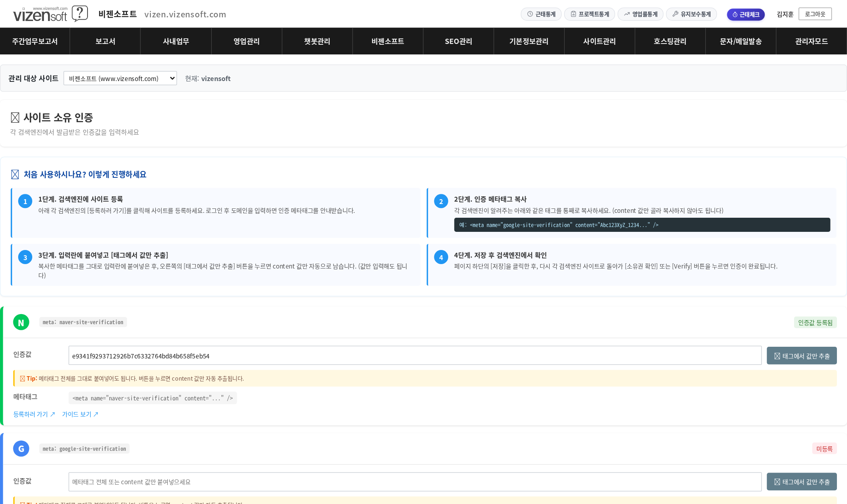Click the trend chart icon in 영업률통계
Screen dimensions: 847x504
pos(627,14)
